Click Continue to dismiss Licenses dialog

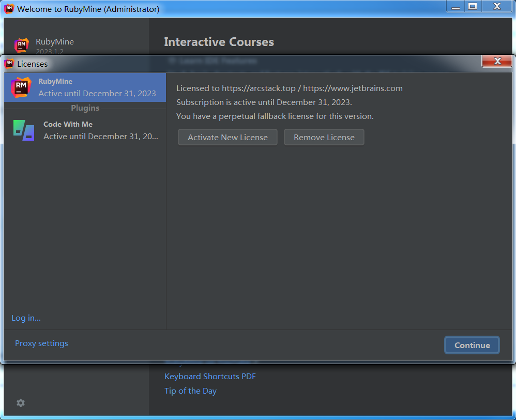tap(472, 345)
